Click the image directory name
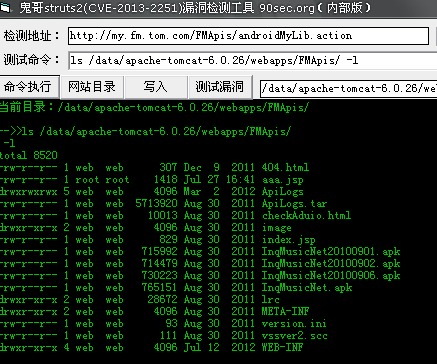The height and width of the screenshot is (364, 437). [x=276, y=228]
